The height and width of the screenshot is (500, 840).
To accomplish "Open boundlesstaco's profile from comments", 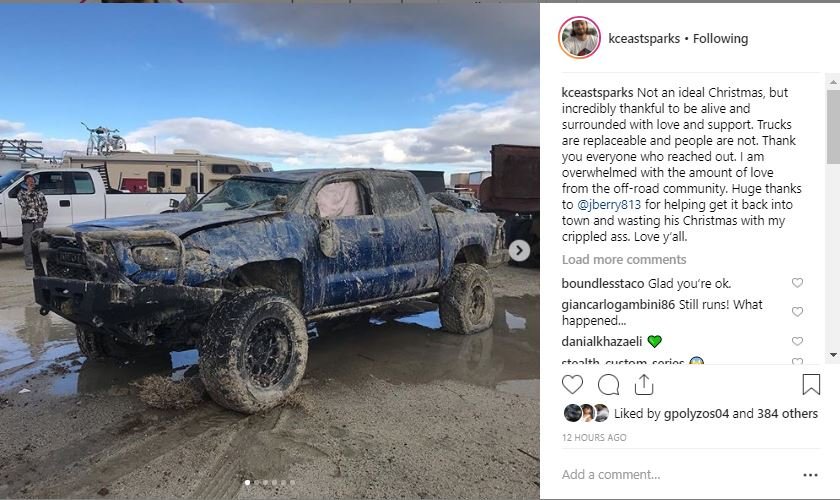I will (603, 283).
